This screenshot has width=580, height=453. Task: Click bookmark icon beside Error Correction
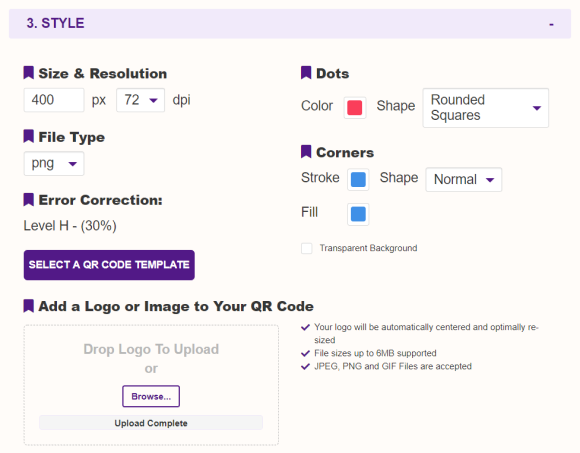point(28,200)
